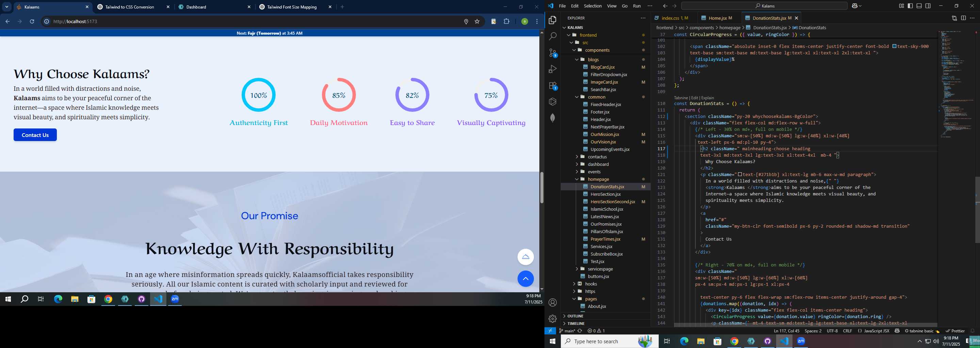Open Chrome Extensions puzzle icon
Image resolution: width=980 pixels, height=348 pixels.
tap(506, 21)
